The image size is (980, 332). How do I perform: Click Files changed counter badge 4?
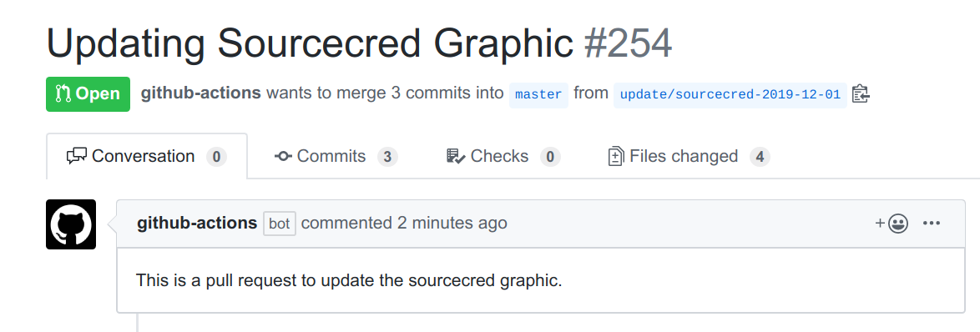click(x=760, y=157)
